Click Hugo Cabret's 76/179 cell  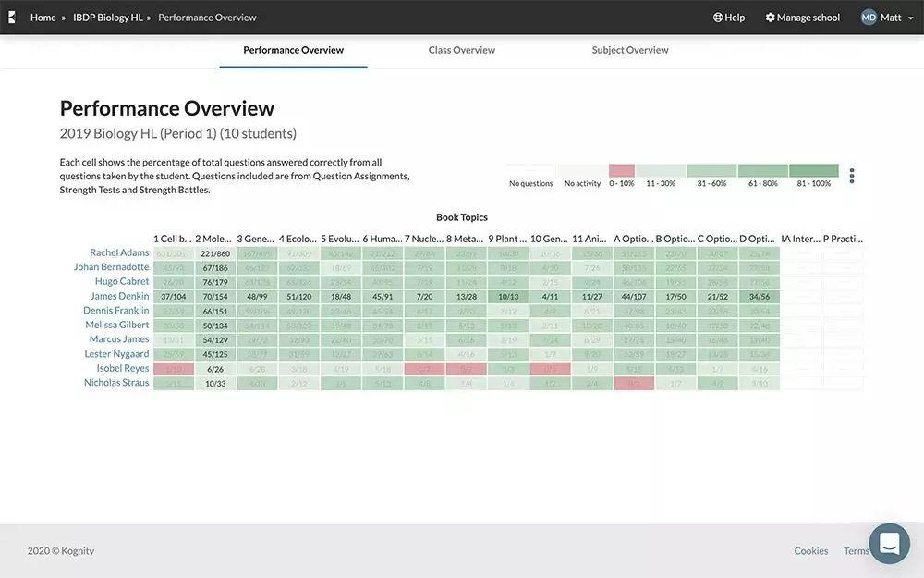click(x=215, y=282)
